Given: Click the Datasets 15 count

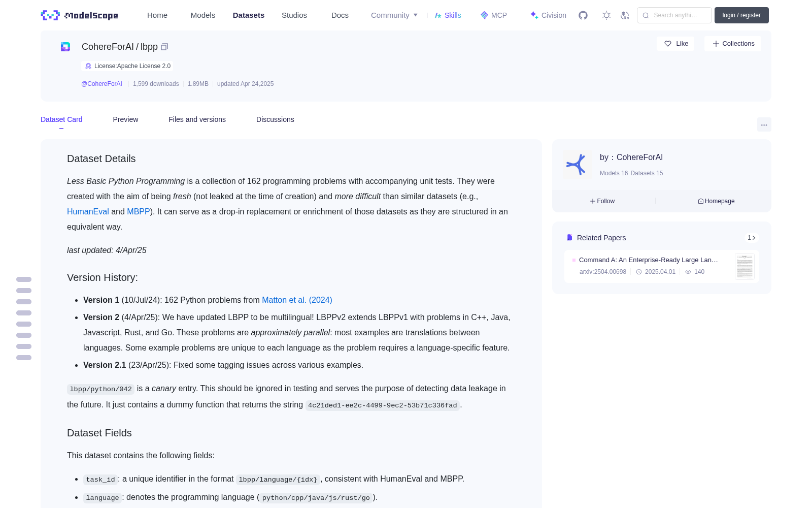Looking at the screenshot, I should coord(647,173).
